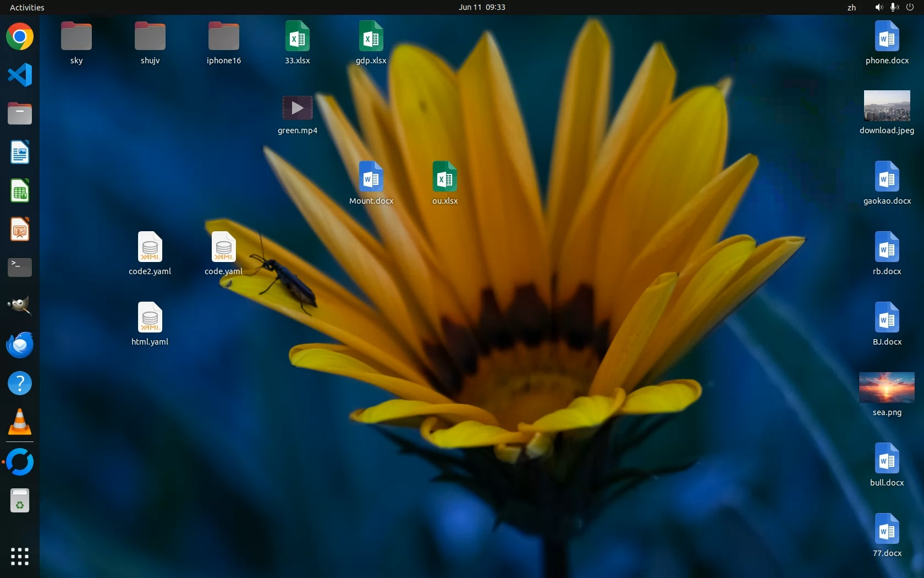This screenshot has height=578, width=924.
Task: Open the clock and calendar menu
Action: (x=482, y=7)
